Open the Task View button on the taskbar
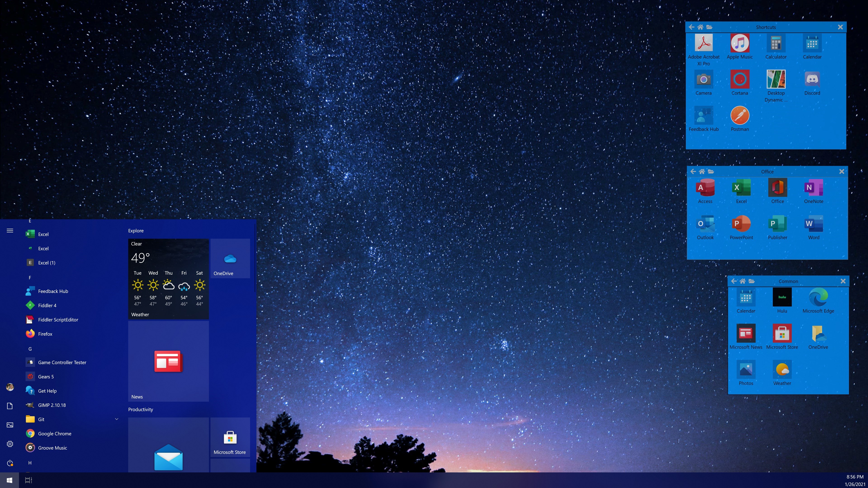Viewport: 868px width, 488px height. point(29,480)
